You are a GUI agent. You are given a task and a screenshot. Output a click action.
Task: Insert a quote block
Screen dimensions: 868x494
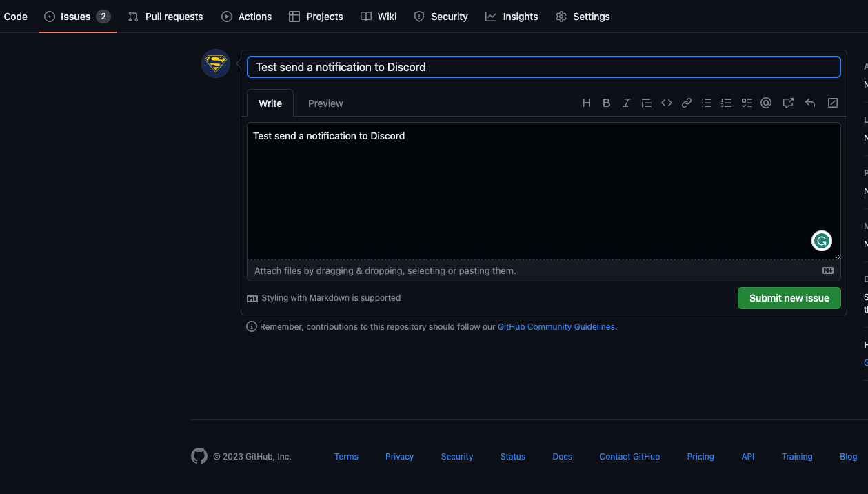pyautogui.click(x=646, y=102)
